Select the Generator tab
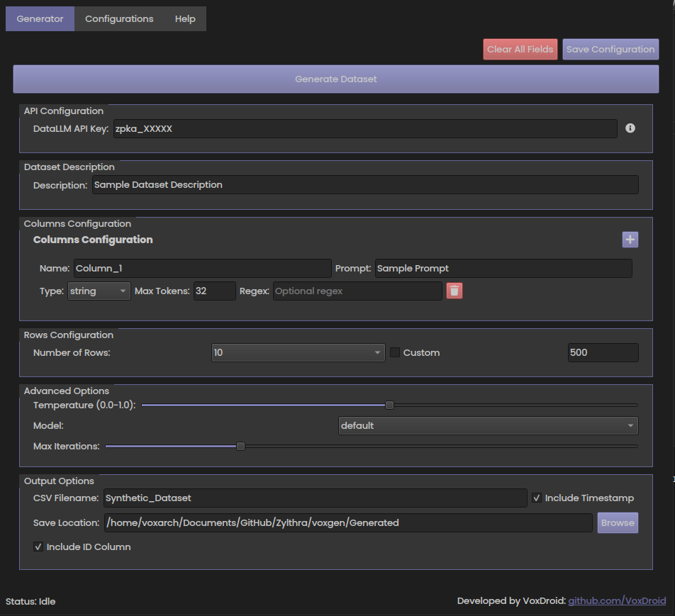 click(40, 18)
